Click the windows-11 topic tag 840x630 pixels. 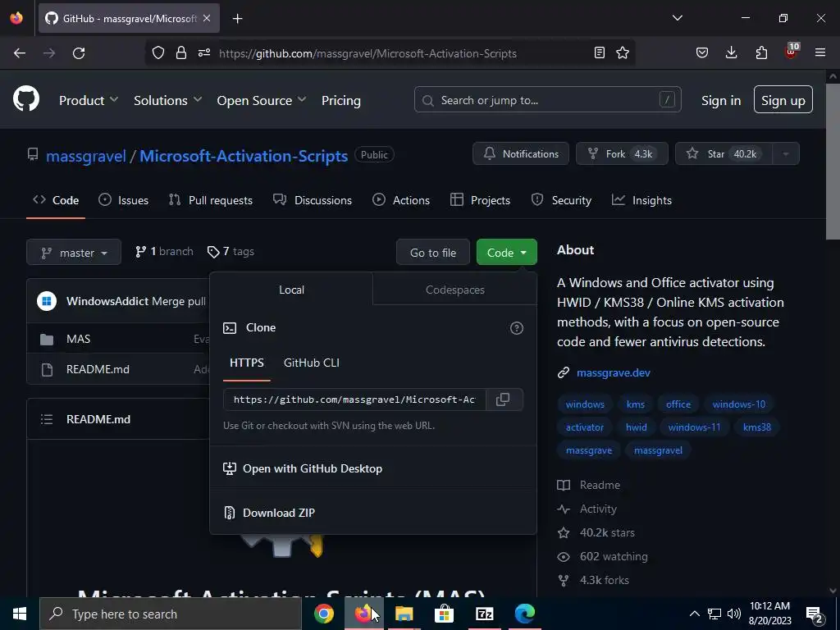[694, 427]
